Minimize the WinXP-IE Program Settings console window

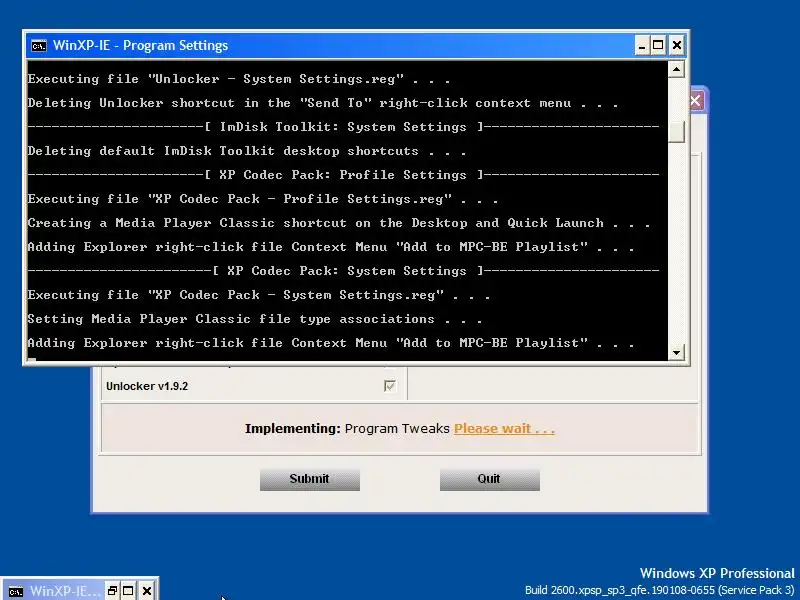[642, 46]
